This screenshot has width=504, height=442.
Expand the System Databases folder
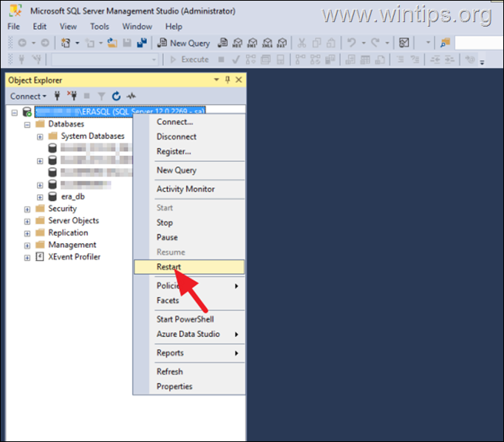[x=40, y=137]
